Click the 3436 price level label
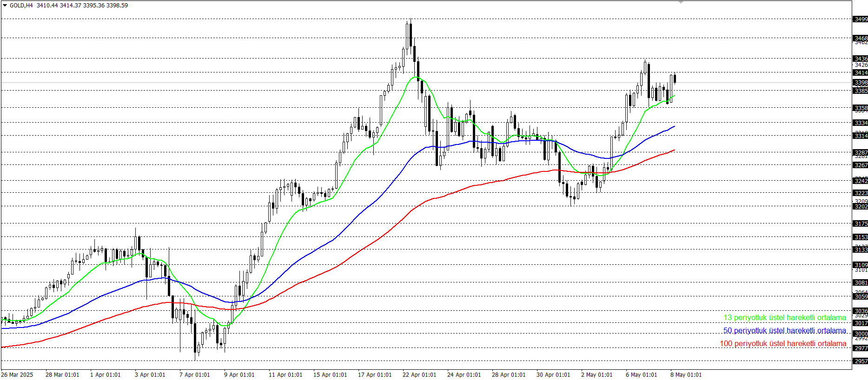 click(x=861, y=59)
